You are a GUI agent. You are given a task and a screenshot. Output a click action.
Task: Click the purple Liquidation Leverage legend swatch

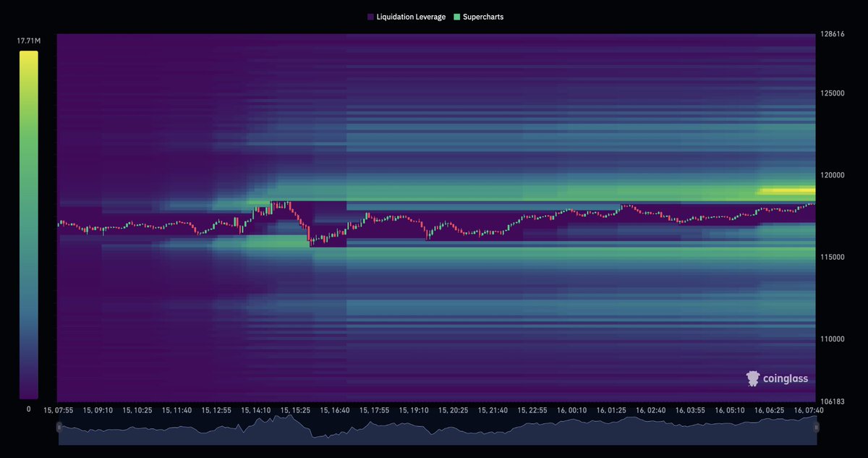pos(370,16)
